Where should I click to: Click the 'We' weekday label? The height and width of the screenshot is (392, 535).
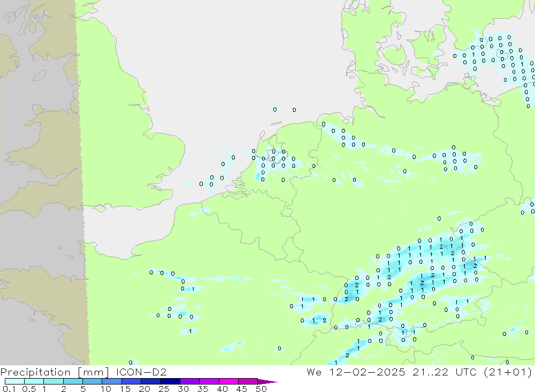click(314, 372)
